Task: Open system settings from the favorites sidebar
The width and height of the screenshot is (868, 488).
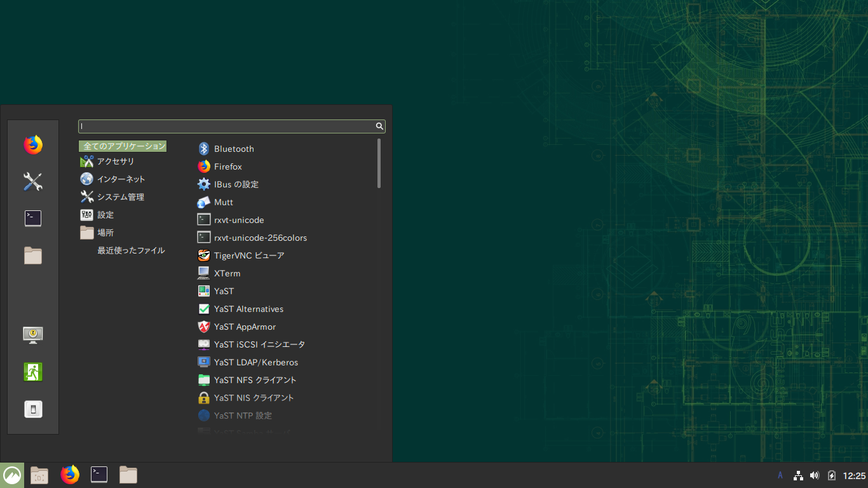Action: 33,182
